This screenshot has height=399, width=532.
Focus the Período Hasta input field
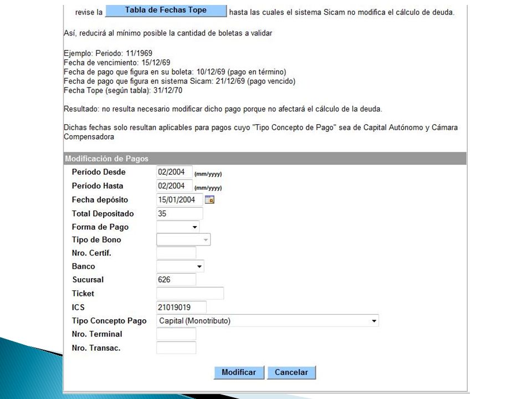(175, 186)
